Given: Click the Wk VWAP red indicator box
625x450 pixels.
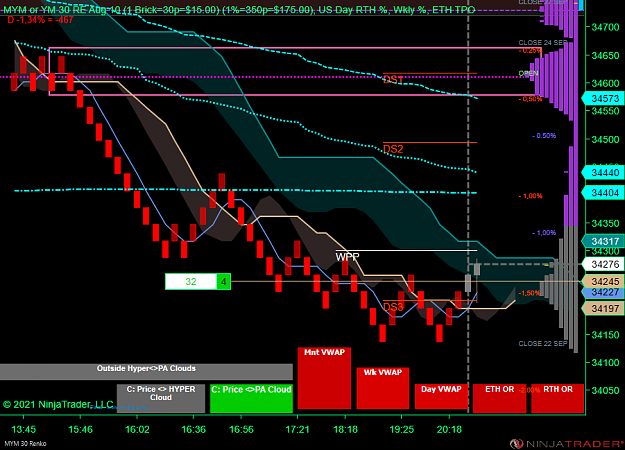Looking at the screenshot, I should (383, 388).
